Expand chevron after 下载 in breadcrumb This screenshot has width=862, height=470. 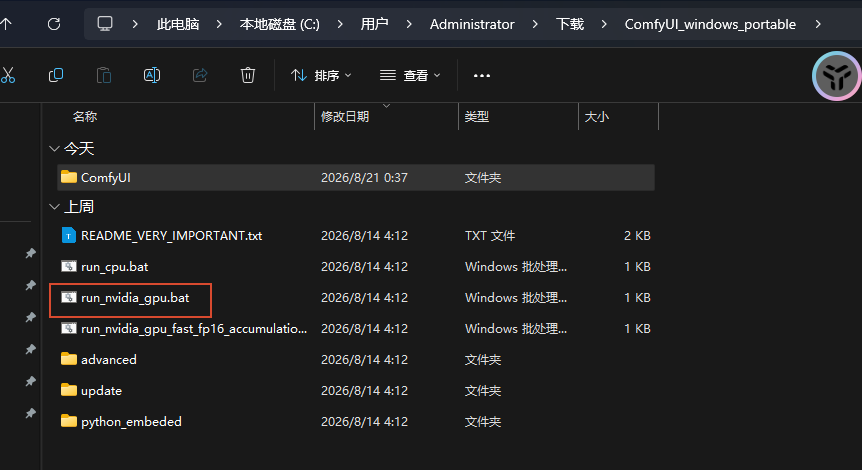(x=604, y=24)
